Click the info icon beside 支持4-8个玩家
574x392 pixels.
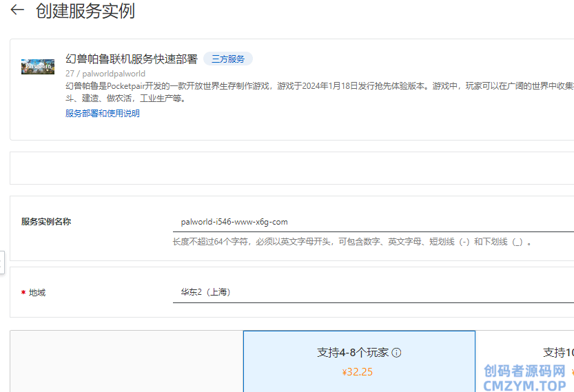(x=396, y=353)
